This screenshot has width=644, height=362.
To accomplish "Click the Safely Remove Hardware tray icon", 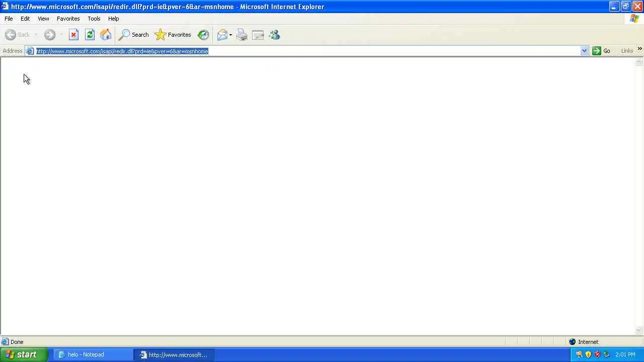I will click(x=606, y=354).
